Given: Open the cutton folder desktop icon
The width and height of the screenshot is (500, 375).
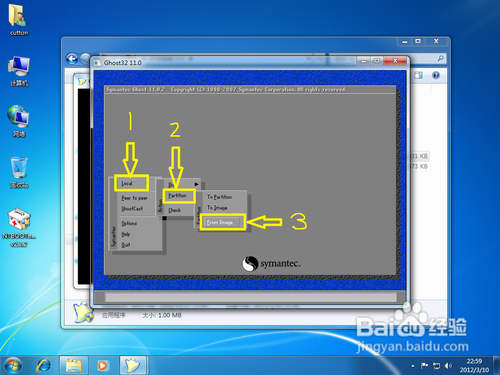Looking at the screenshot, I should [19, 19].
